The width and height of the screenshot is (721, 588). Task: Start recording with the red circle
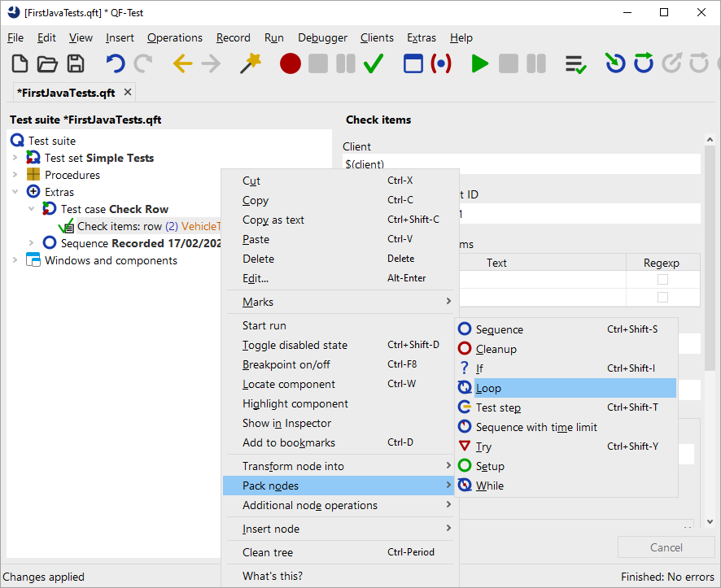pyautogui.click(x=291, y=63)
